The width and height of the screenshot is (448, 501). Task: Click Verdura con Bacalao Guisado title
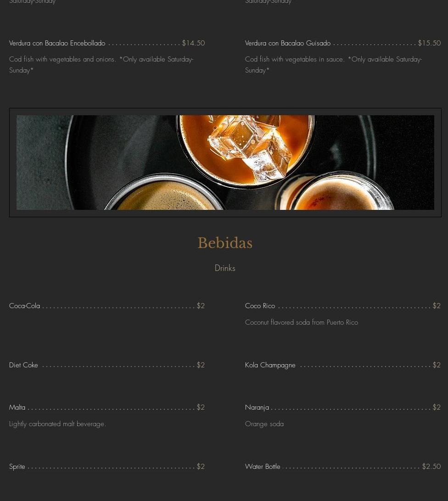tap(288, 43)
